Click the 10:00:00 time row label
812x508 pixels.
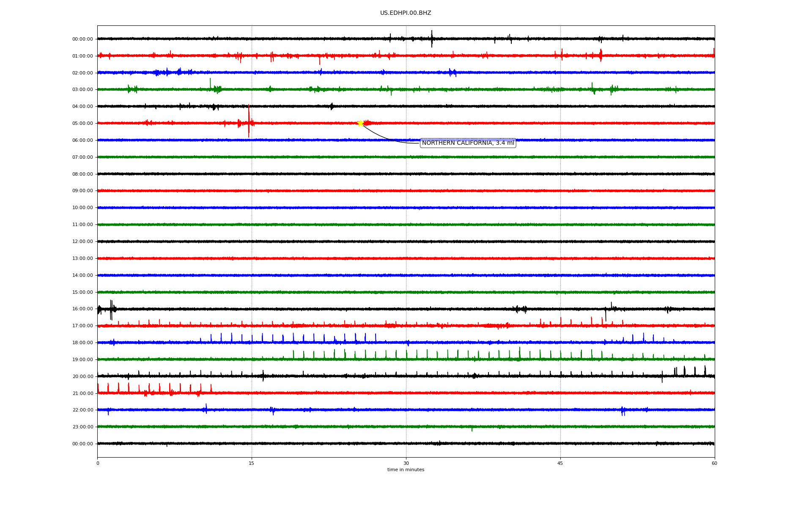[x=82, y=208]
